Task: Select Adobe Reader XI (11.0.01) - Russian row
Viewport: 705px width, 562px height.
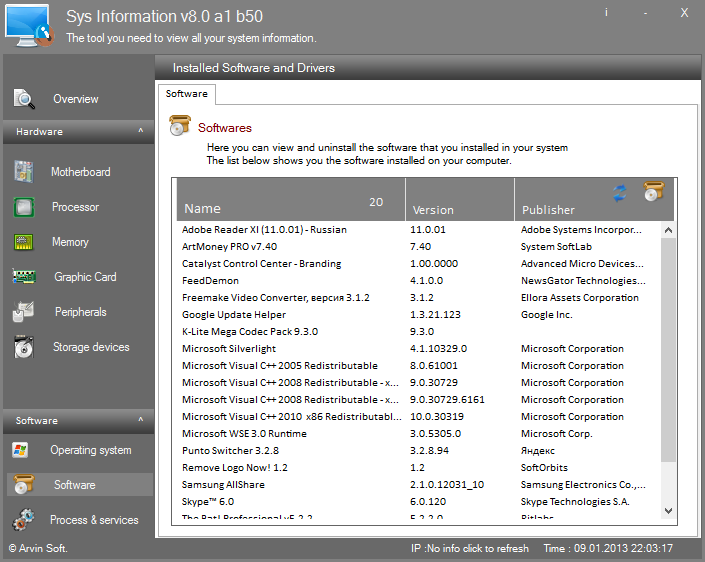Action: pos(420,230)
